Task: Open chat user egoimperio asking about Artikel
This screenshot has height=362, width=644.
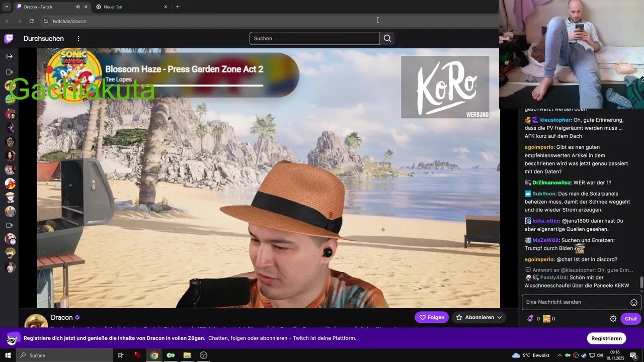Action: [539, 147]
